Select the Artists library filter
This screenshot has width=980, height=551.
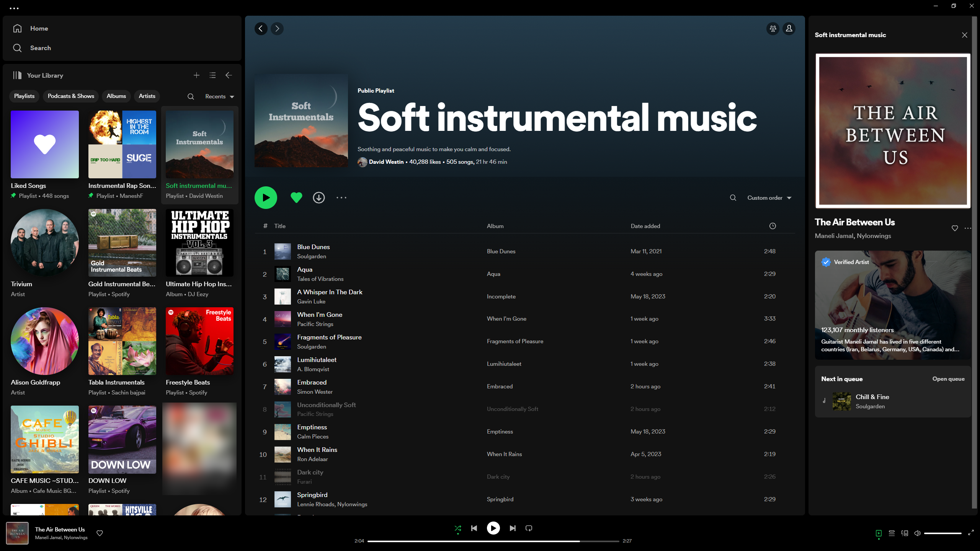click(x=147, y=96)
